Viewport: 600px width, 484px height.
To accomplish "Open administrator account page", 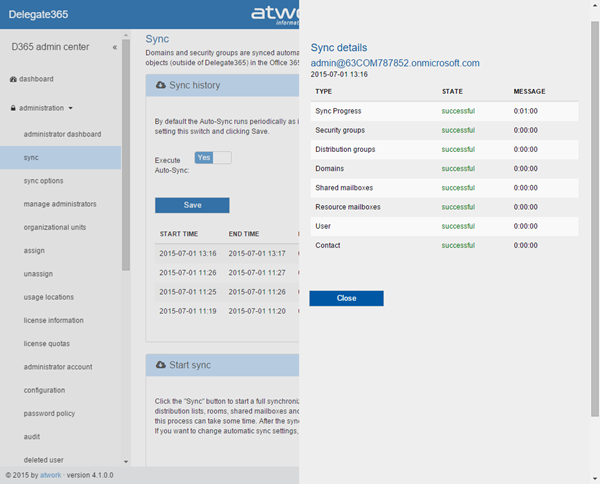I will click(58, 367).
